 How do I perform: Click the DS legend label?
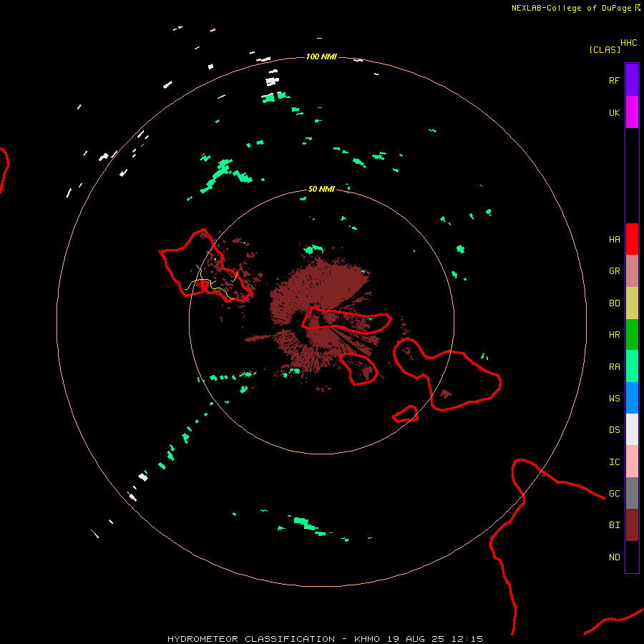pos(614,430)
